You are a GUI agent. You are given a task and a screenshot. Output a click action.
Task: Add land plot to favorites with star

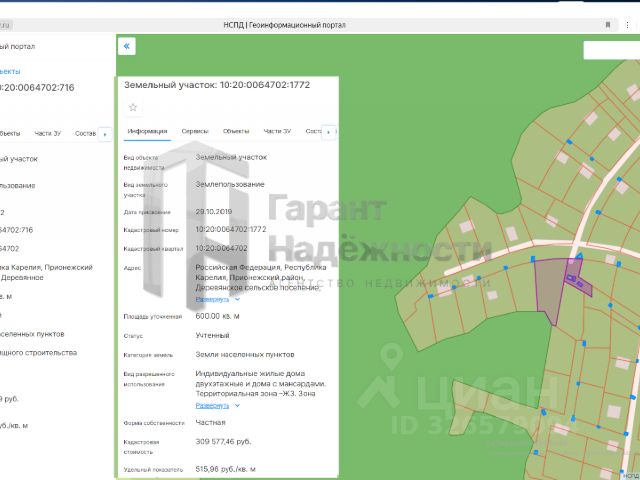[x=133, y=107]
